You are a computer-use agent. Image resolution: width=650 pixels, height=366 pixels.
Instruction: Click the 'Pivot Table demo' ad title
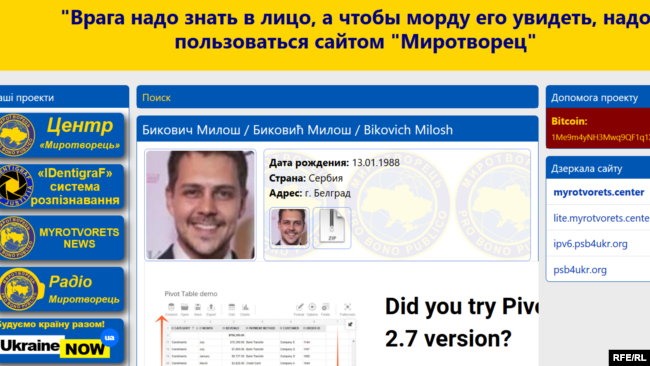(191, 293)
